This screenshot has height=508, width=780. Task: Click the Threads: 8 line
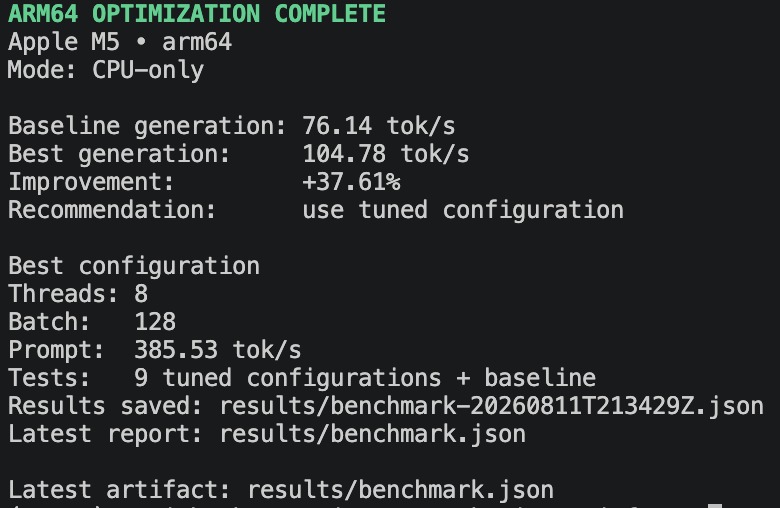point(78,294)
